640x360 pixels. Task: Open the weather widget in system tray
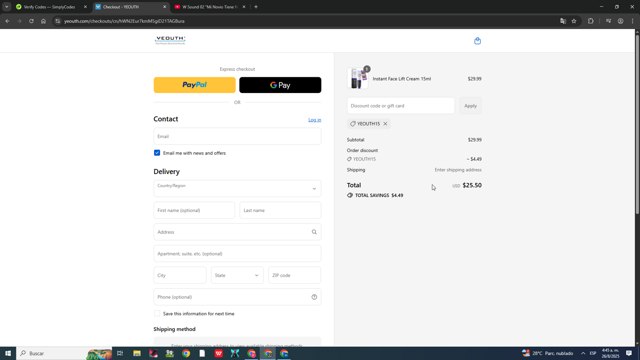pos(548,353)
